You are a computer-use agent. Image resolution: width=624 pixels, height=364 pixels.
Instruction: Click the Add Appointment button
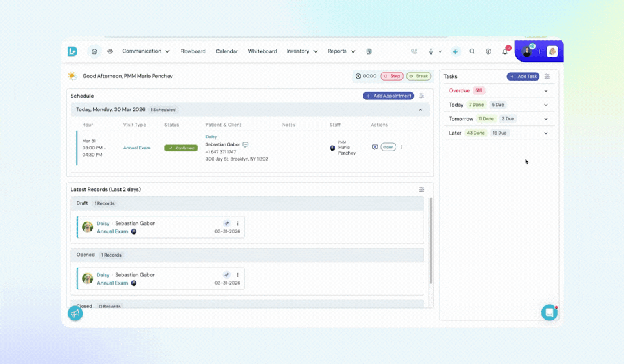pyautogui.click(x=388, y=96)
